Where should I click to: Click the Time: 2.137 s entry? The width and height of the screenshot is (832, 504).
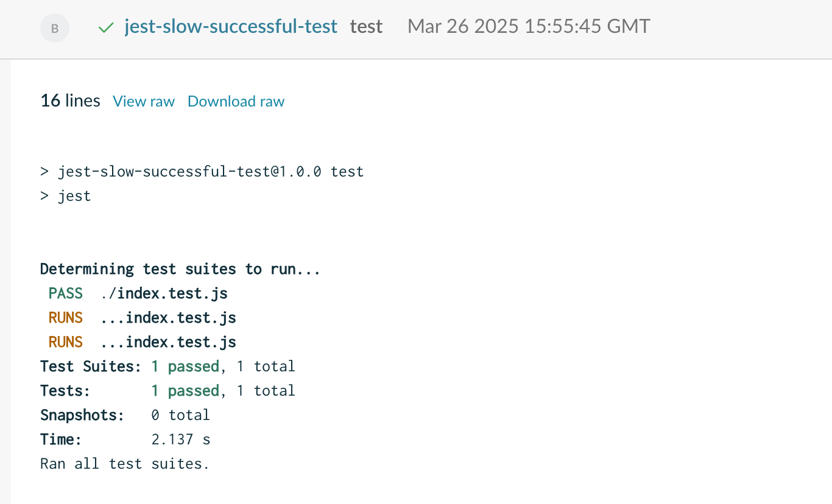point(125,439)
